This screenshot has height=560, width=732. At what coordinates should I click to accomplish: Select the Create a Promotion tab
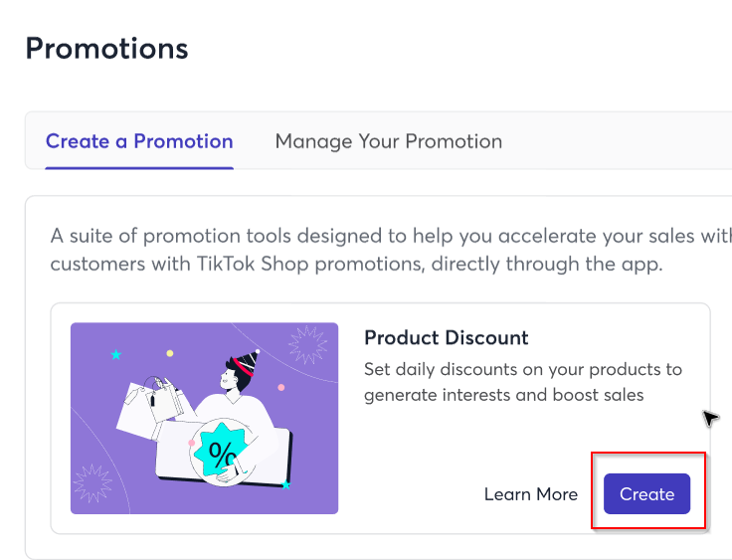[x=139, y=141]
